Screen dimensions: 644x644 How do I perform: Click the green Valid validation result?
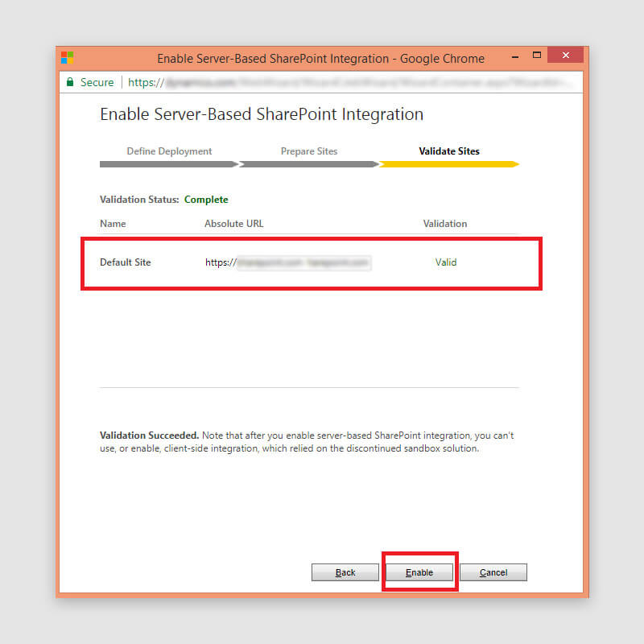(x=446, y=262)
